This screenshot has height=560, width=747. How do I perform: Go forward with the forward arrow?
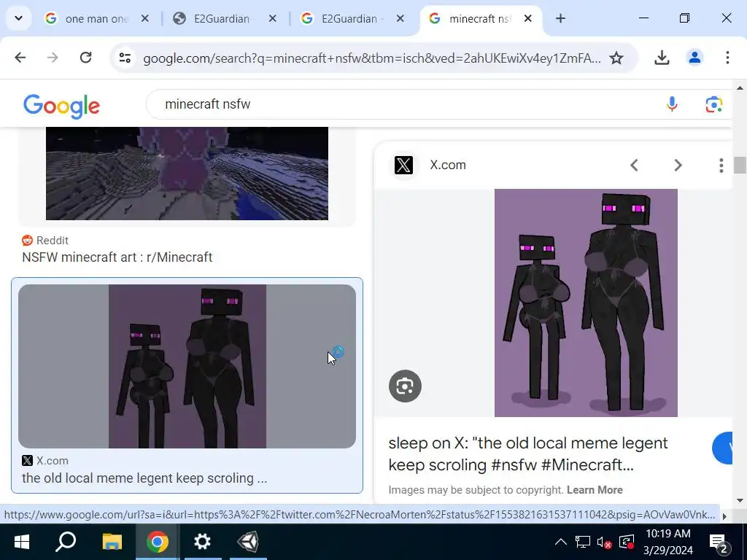pyautogui.click(x=53, y=58)
